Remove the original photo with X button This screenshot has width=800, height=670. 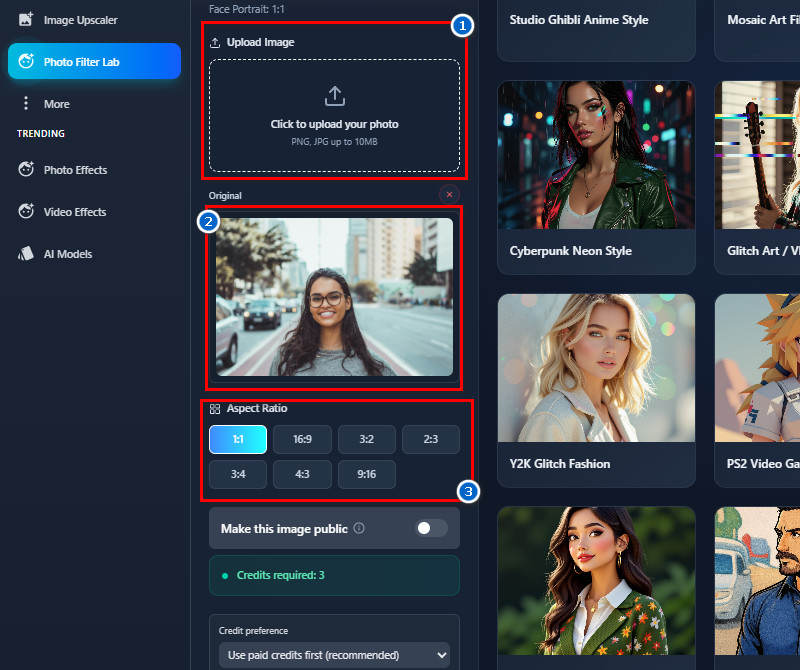449,195
